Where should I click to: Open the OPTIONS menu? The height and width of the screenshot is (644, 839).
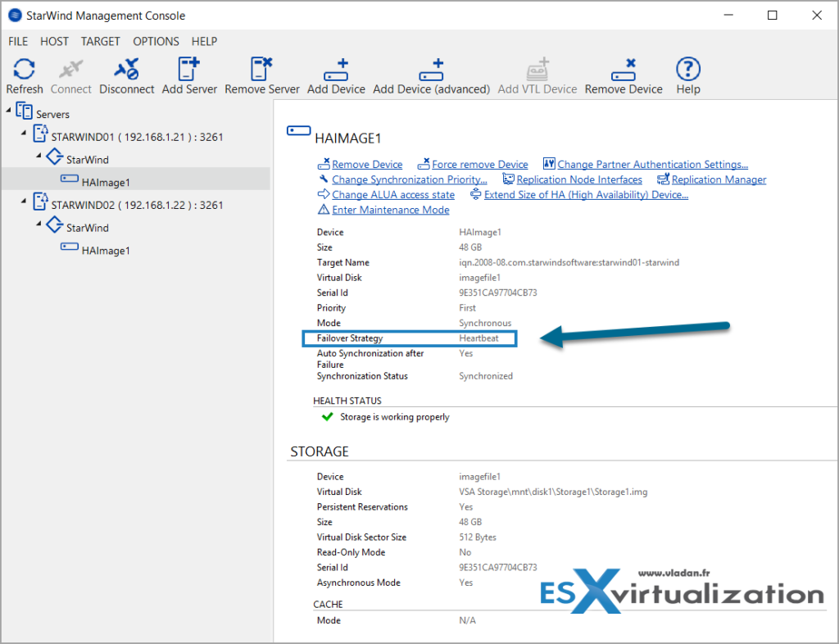pyautogui.click(x=156, y=41)
